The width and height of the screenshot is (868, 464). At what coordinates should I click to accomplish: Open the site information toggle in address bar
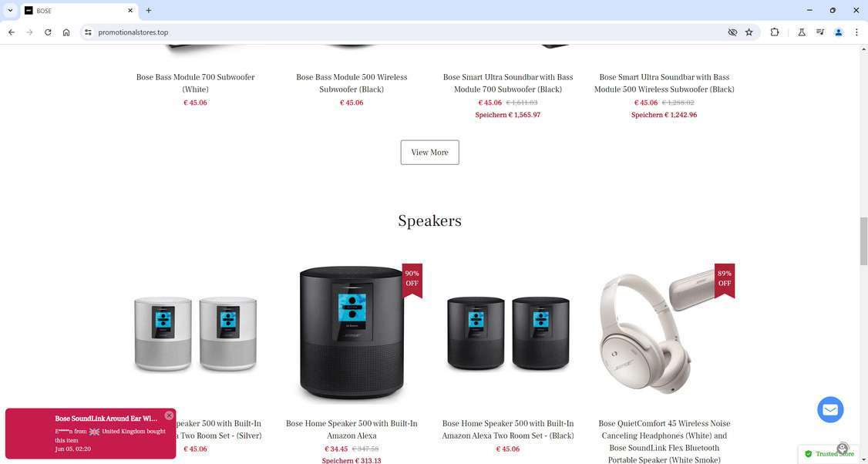point(88,32)
